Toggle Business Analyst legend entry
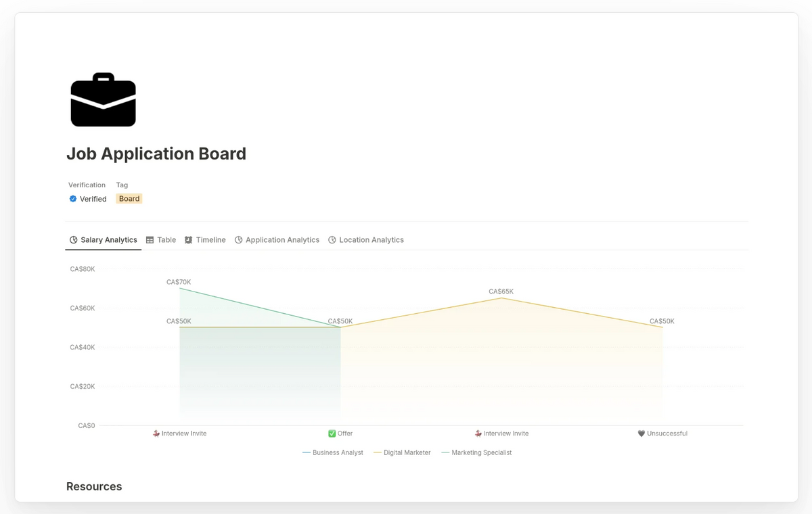The height and width of the screenshot is (514, 812). pyautogui.click(x=333, y=452)
